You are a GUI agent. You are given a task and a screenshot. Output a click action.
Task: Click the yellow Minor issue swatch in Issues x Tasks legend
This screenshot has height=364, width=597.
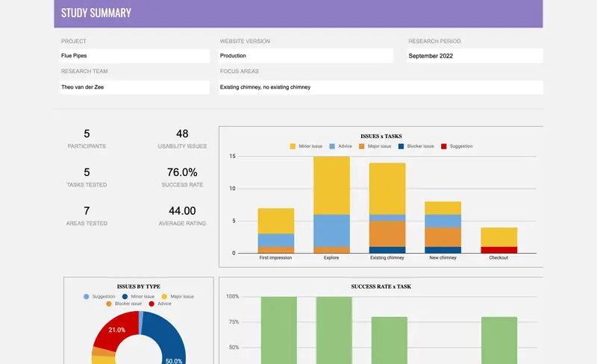point(293,146)
